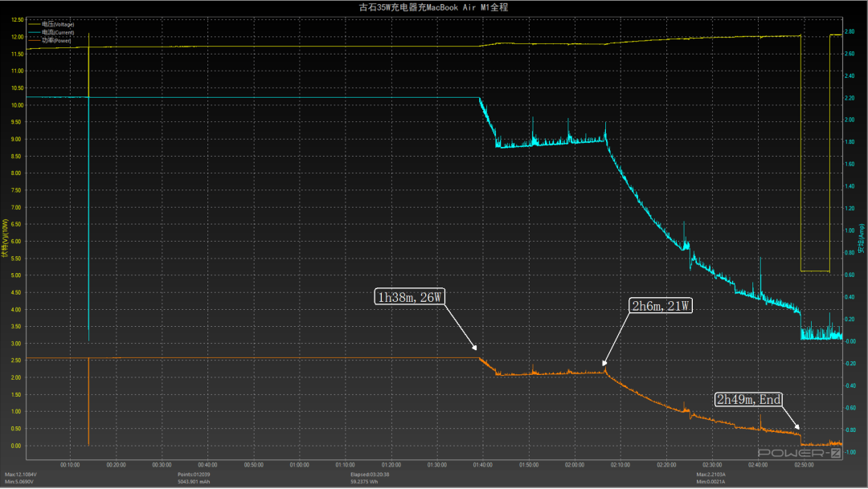Click the 7.50 left axis tick label

(x=17, y=190)
